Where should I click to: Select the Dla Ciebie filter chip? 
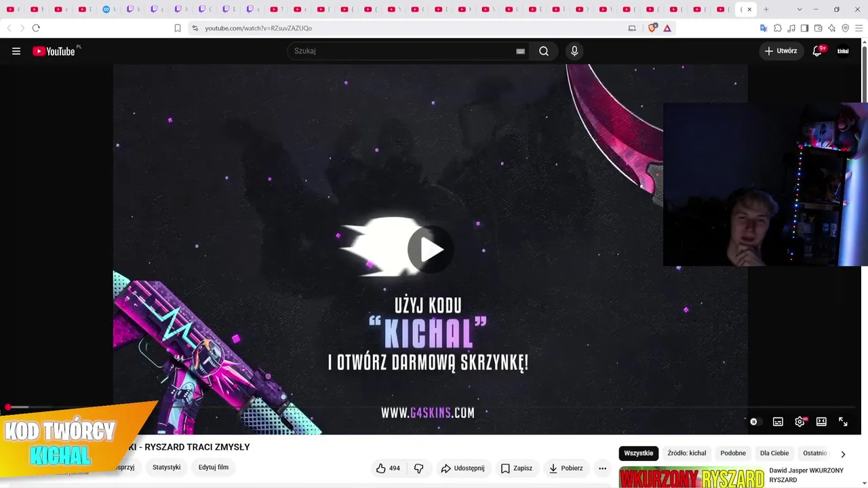click(774, 453)
